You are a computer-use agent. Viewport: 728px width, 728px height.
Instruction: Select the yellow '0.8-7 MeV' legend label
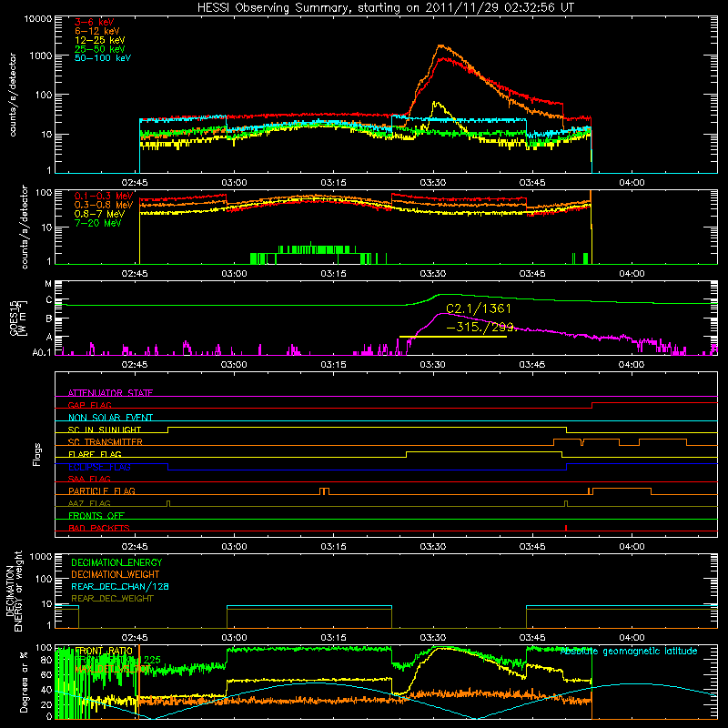(99, 214)
